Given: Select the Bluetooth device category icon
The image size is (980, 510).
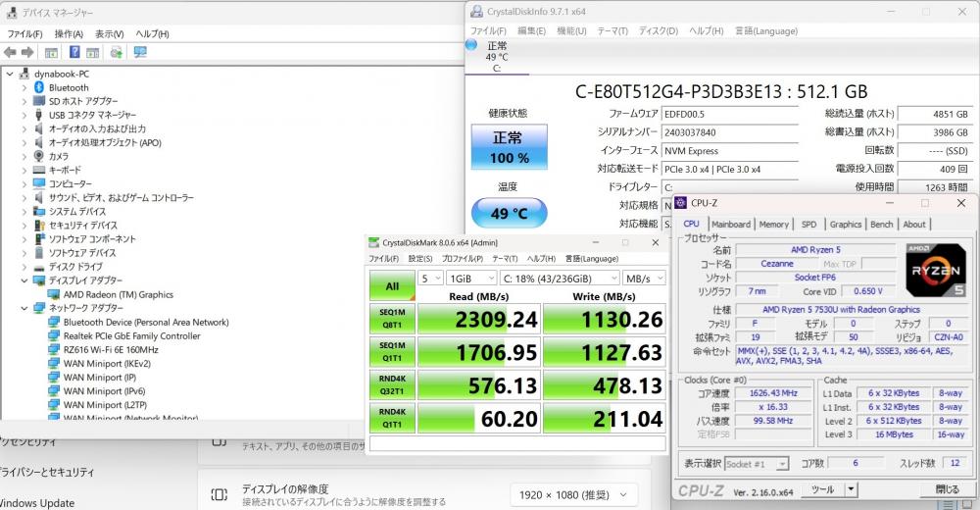Looking at the screenshot, I should pos(39,87).
